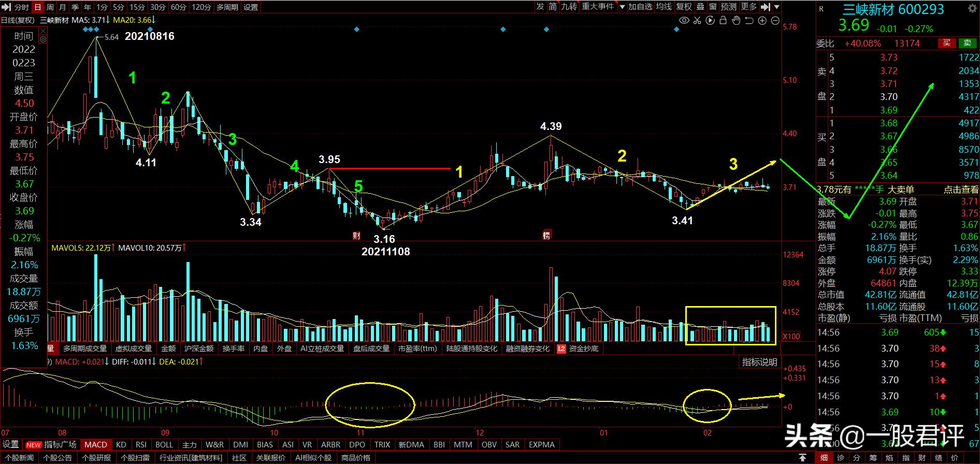Click the green 卖 sell button
Viewport: 980px width, 464px height.
967,44
